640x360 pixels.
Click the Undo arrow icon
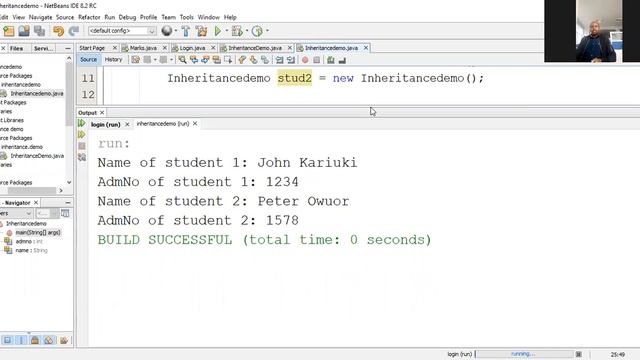pyautogui.click(x=58, y=31)
